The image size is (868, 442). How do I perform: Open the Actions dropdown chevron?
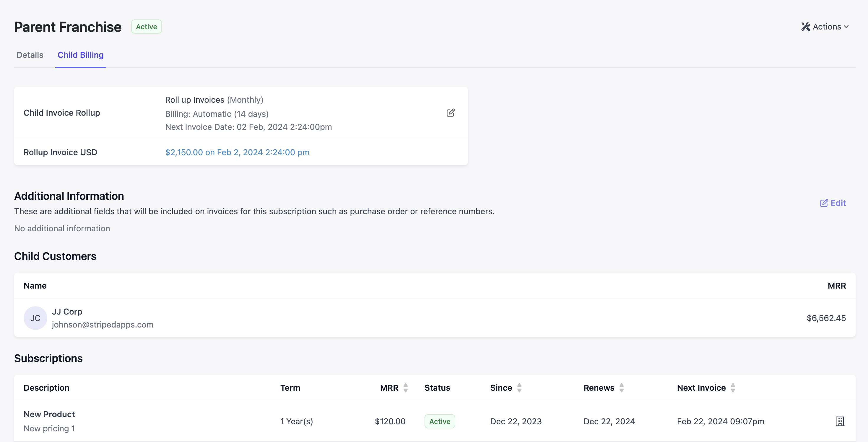pos(846,27)
